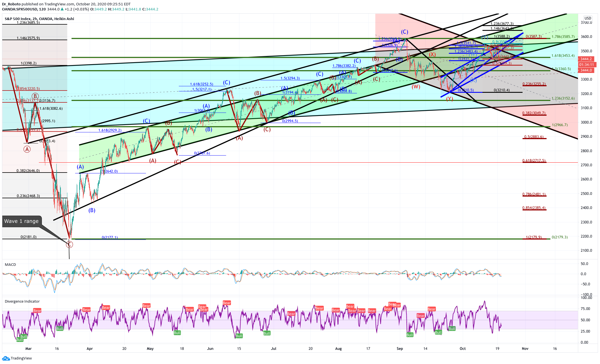This screenshot has height=364, width=600.
Task: Select the red 0.854(2385.4) retracement label
Action: pos(534,208)
